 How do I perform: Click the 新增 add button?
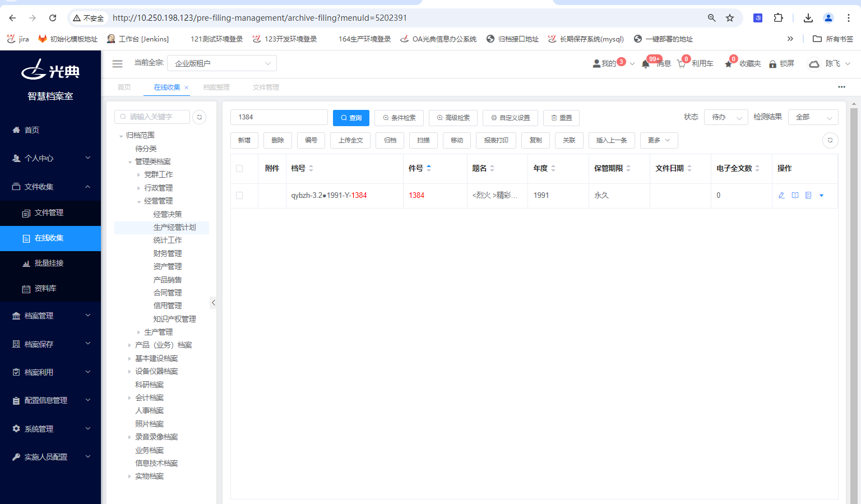point(244,140)
